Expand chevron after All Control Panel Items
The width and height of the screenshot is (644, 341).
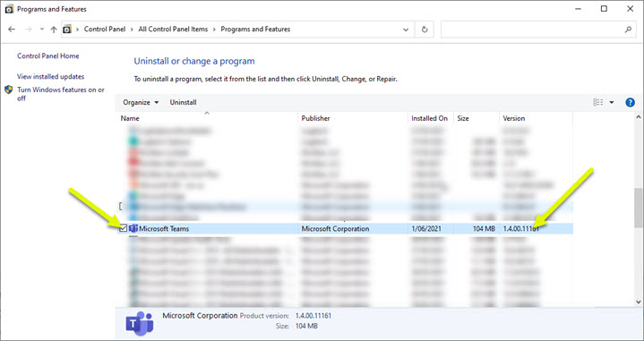[214, 30]
